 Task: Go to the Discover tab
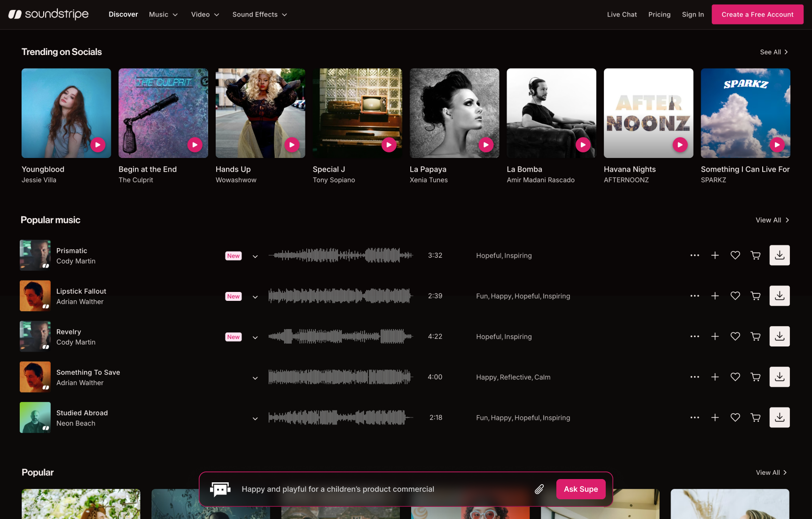tap(123, 15)
